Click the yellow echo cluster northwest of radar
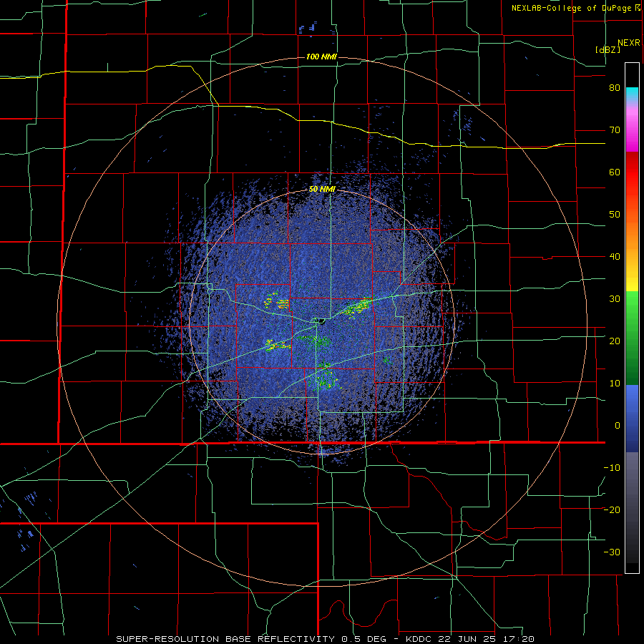The width and height of the screenshot is (644, 644). (x=276, y=302)
